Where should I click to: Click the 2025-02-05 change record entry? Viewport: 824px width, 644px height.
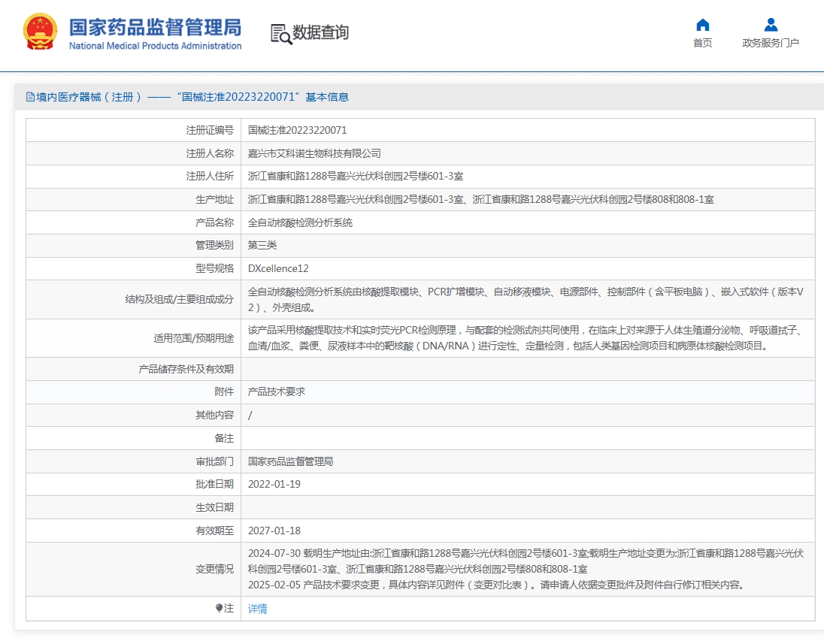click(x=497, y=585)
